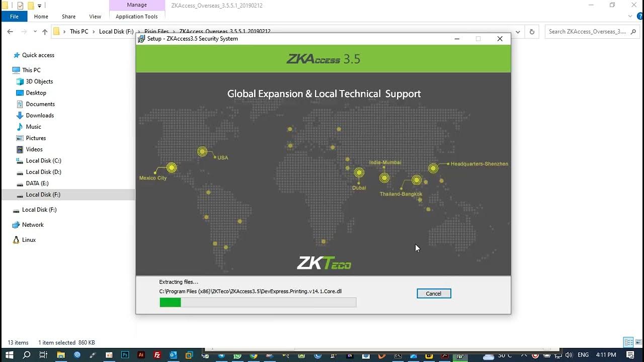Open the Application Tools tab

coord(136,17)
